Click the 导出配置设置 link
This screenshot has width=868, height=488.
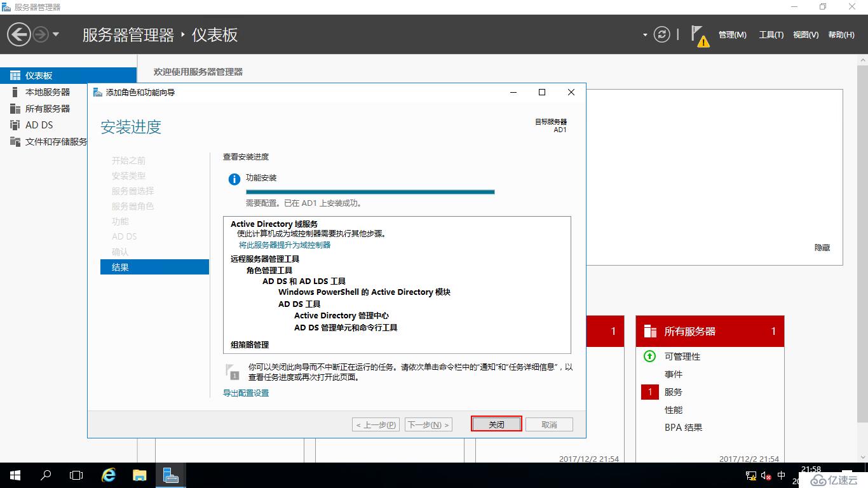[246, 393]
